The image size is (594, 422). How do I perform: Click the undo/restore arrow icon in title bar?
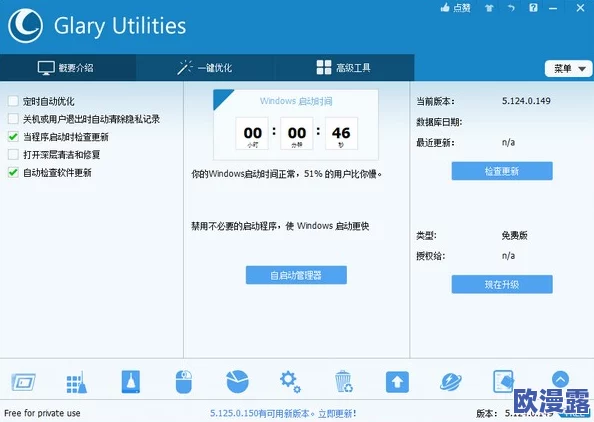[511, 8]
